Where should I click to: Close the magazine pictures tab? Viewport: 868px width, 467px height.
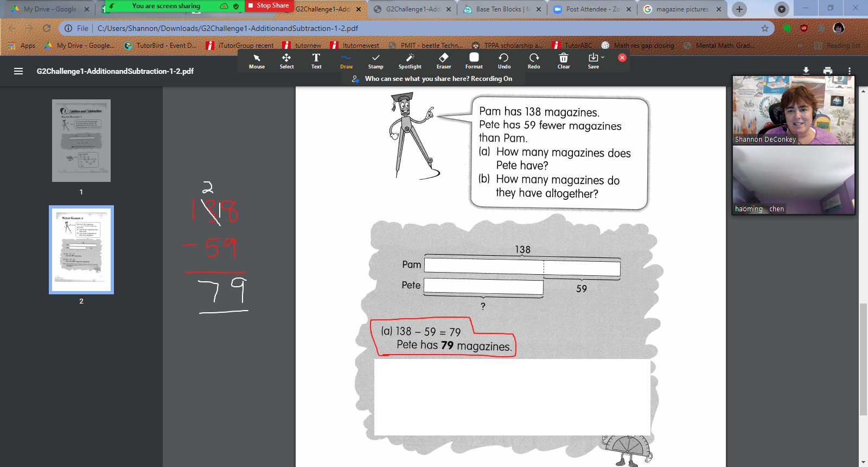719,9
